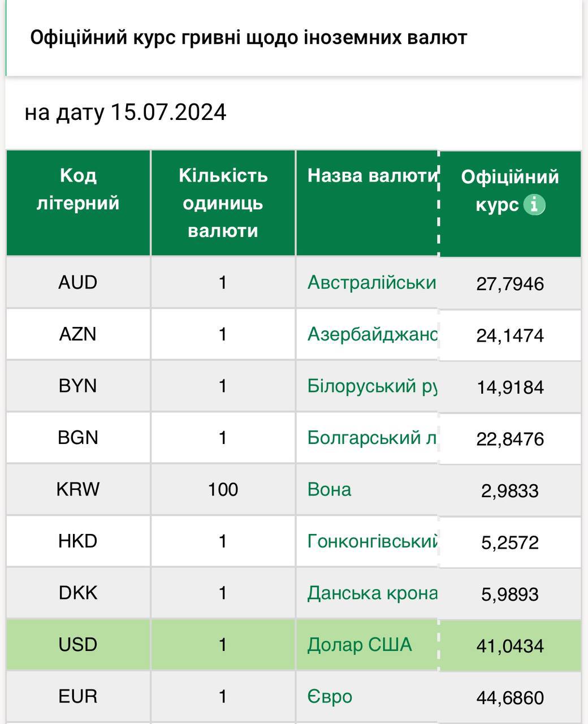Click the USD rate value 41,0434
Image resolution: width=588 pixels, height=724 pixels.
point(510,645)
